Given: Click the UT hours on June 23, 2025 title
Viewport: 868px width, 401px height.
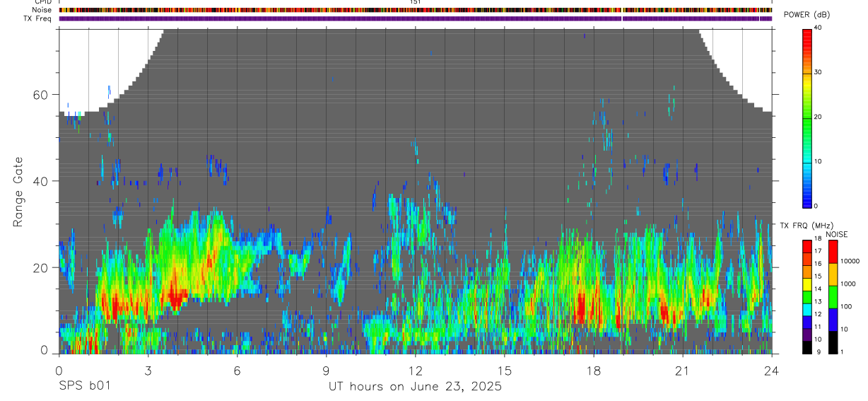Looking at the screenshot, I should point(415,387).
